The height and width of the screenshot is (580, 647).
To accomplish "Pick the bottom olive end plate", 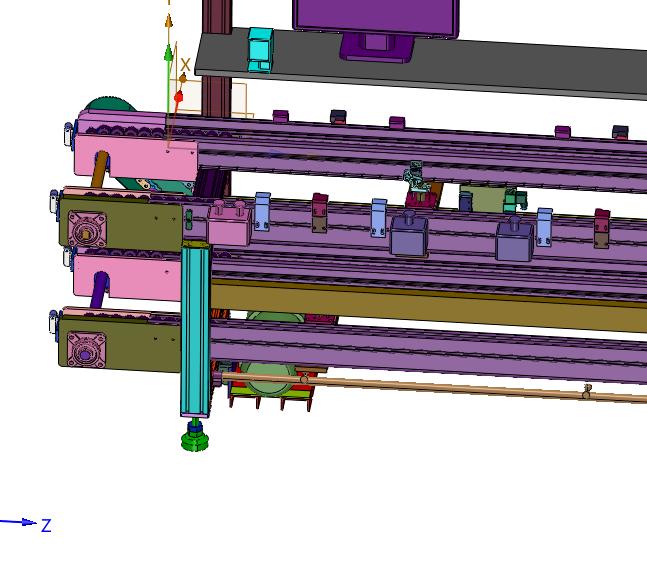I will tap(120, 343).
